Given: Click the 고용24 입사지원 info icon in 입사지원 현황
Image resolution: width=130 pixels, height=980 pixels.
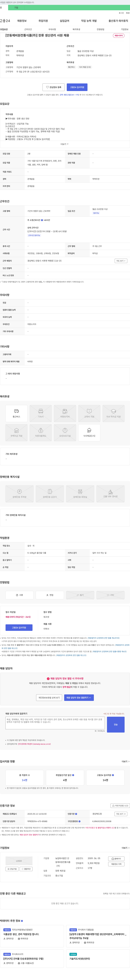Looking at the screenshot, I should [x=113, y=775].
